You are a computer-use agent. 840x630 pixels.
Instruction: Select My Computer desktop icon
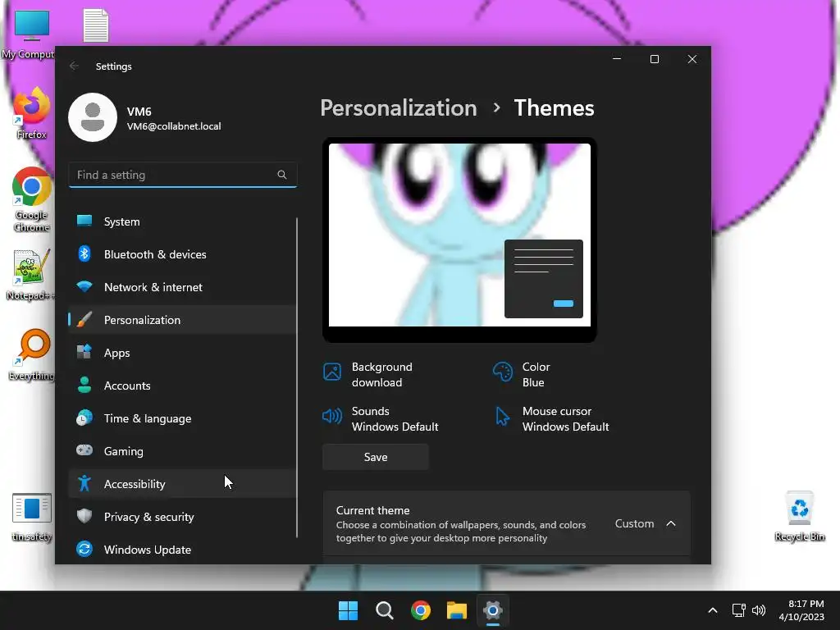tap(30, 34)
